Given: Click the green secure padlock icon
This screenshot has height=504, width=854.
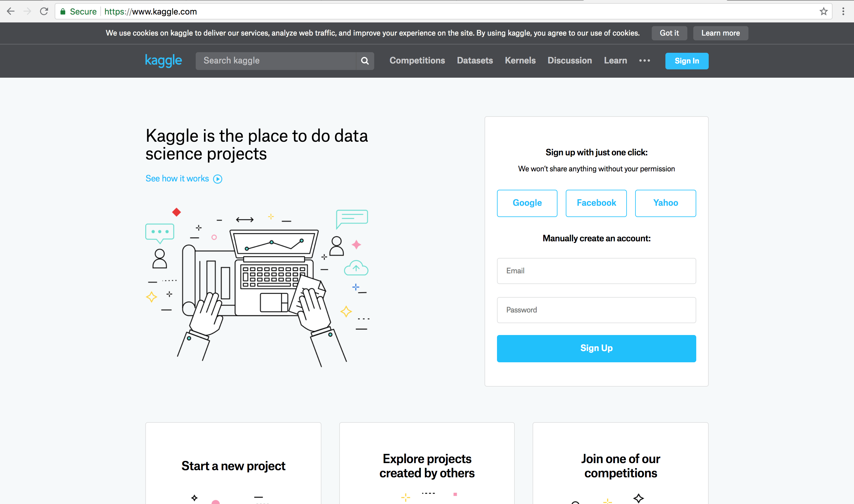Looking at the screenshot, I should (x=63, y=12).
